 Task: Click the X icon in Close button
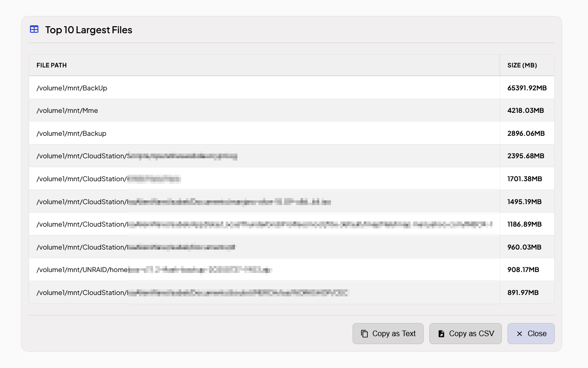click(519, 334)
